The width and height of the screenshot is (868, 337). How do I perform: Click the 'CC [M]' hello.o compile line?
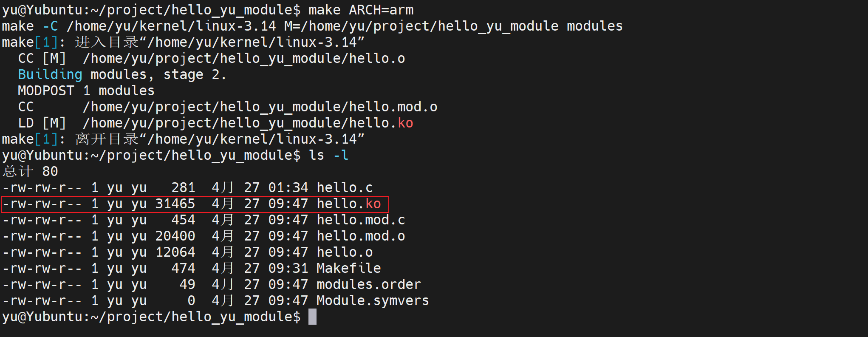tap(211, 59)
